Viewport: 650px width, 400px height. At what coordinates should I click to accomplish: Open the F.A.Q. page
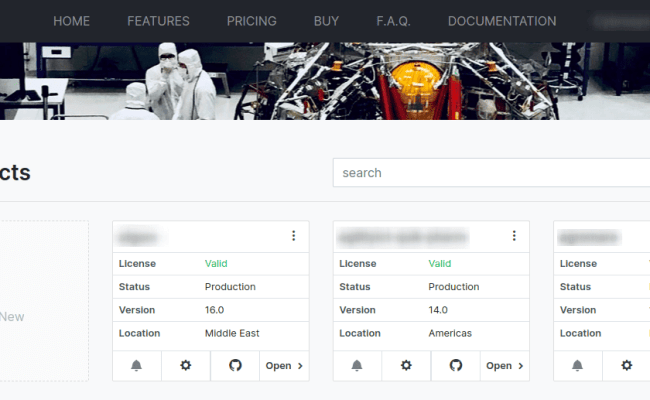click(x=393, y=21)
